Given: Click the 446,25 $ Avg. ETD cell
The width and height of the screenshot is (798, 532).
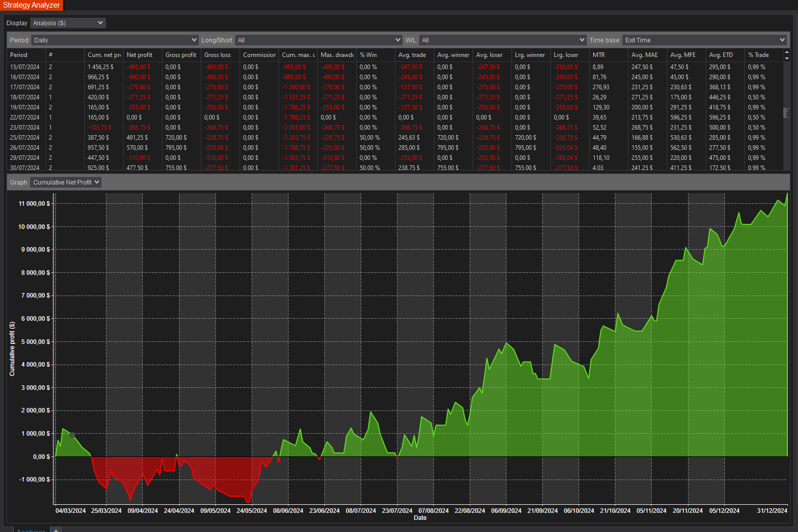Looking at the screenshot, I should click(720, 97).
